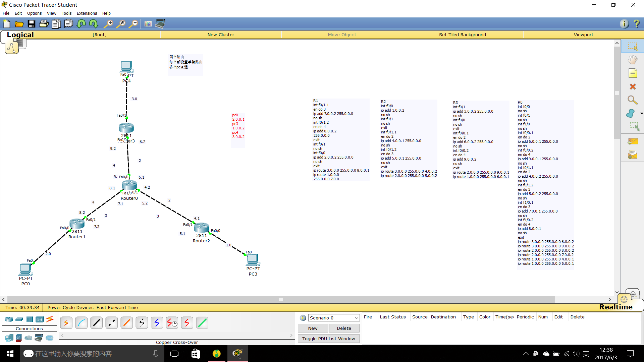Toggle Logical workspace tab

click(20, 35)
